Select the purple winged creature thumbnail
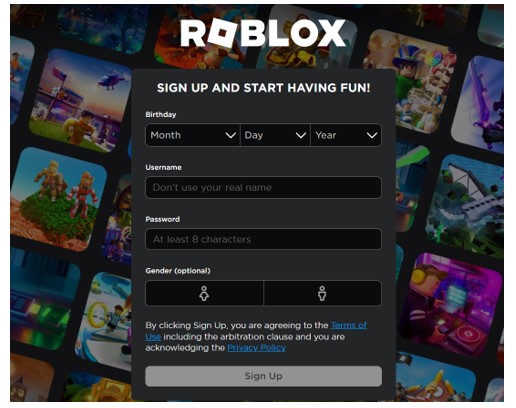Screen dimensions: 516x408 pyautogui.click(x=478, y=104)
